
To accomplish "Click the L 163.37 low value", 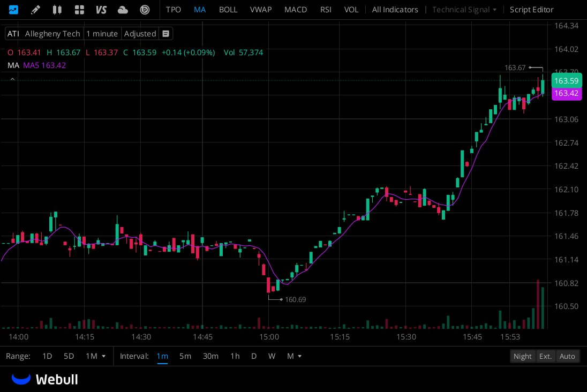I will point(102,52).
